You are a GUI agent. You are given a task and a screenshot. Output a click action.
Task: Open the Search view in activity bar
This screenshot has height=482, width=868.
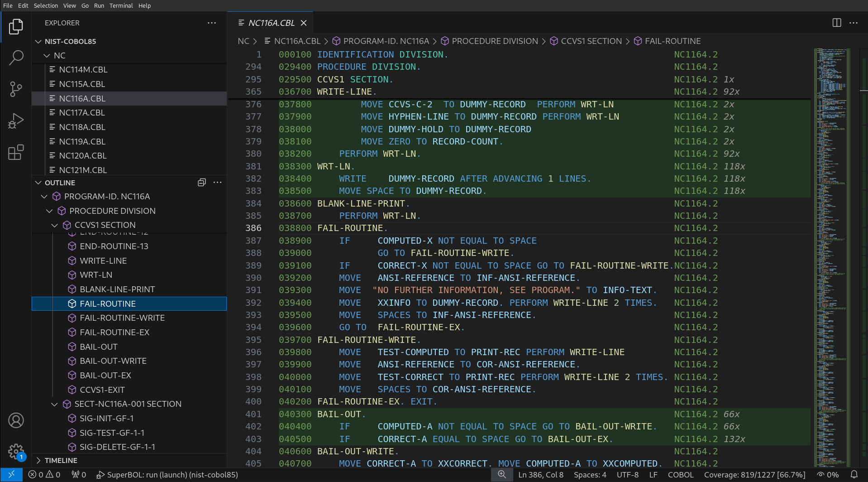[x=16, y=58]
